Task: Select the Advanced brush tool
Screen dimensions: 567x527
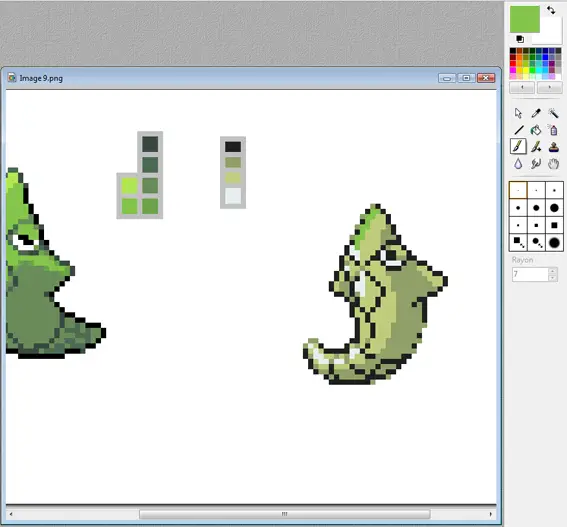Action: (x=536, y=147)
